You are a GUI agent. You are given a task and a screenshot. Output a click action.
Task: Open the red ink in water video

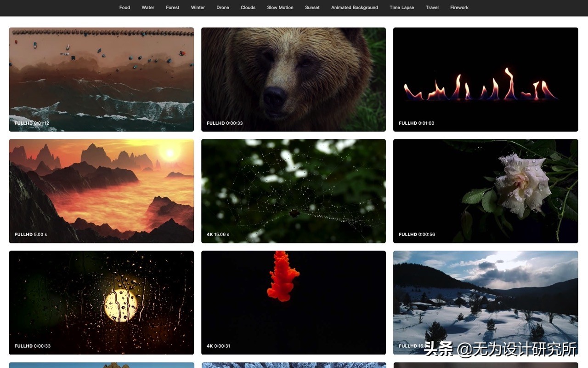point(294,303)
